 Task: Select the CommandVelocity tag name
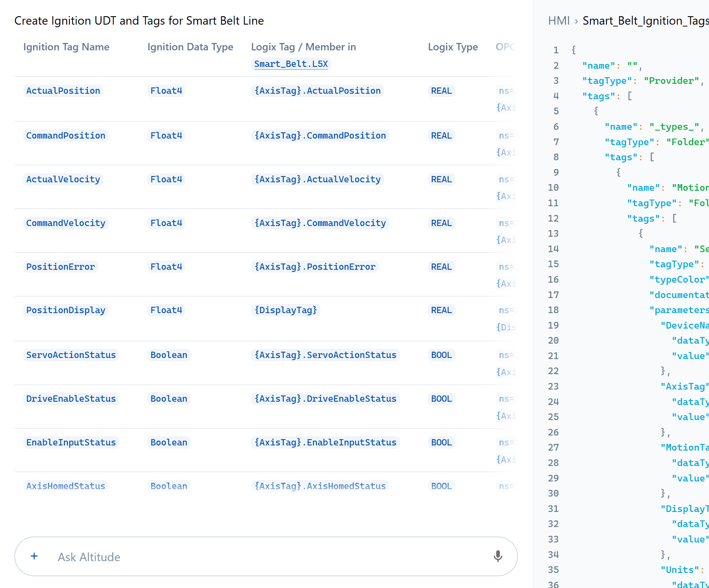click(66, 223)
